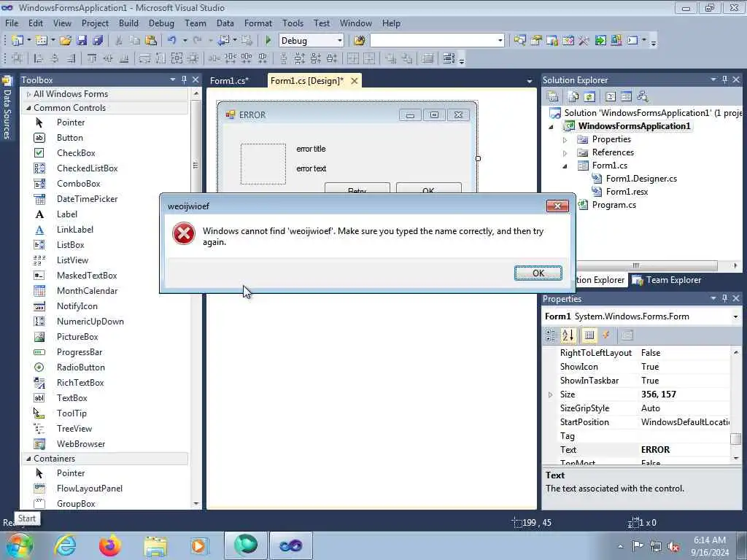This screenshot has width=747, height=560.
Task: Collapse the Containers toolbox group
Action: point(28,459)
